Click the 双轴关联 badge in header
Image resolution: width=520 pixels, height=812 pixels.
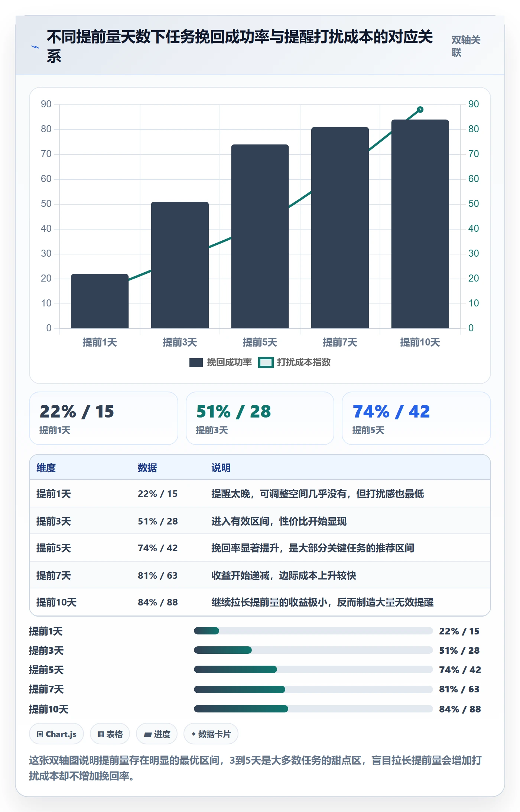pos(466,46)
